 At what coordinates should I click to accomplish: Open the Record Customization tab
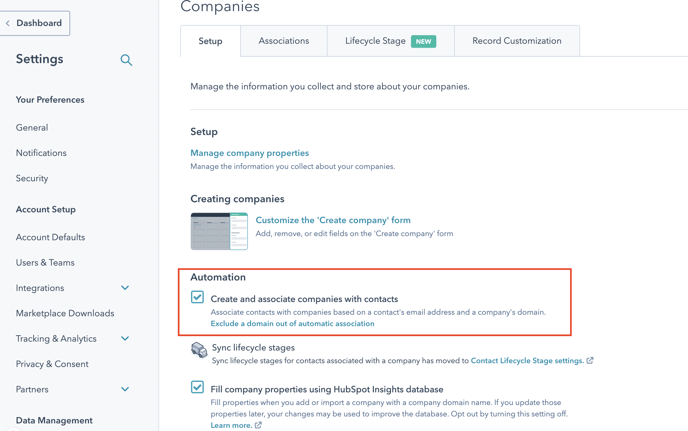point(517,41)
